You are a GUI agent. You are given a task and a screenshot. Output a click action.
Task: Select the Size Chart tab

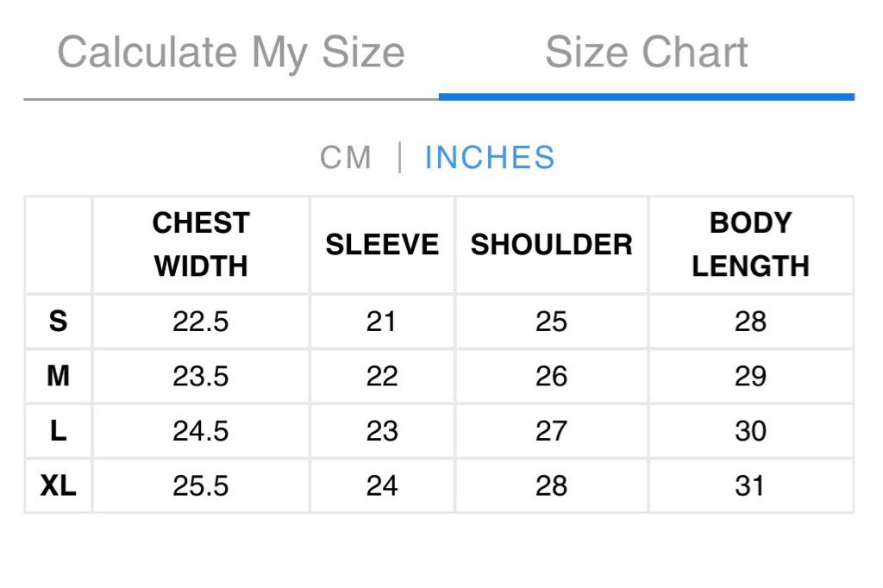coord(646,52)
